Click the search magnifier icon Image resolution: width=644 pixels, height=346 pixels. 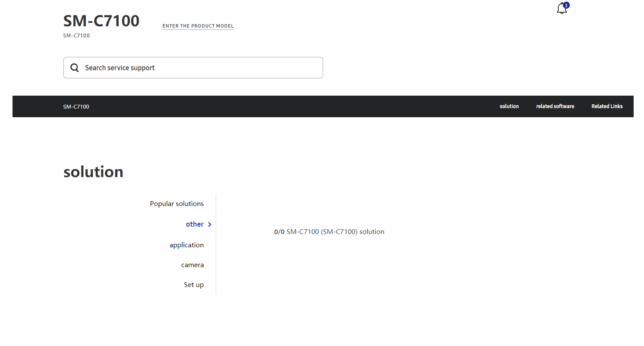tap(75, 68)
